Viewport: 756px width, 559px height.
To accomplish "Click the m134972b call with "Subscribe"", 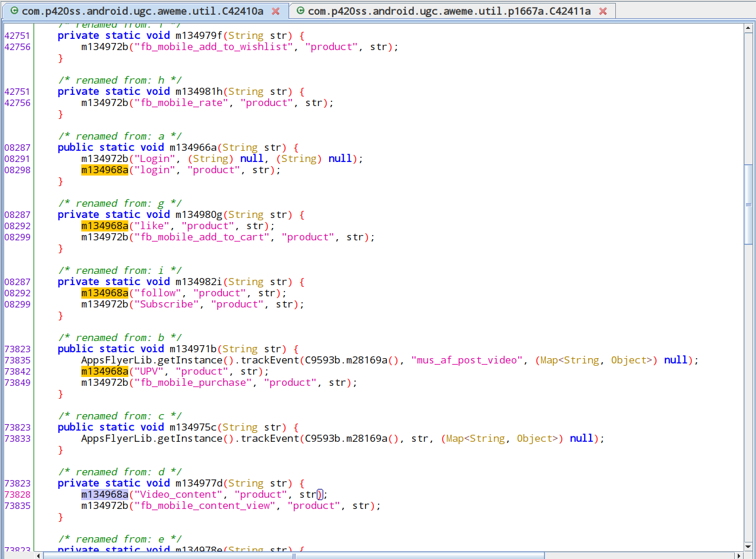I will 104,305.
